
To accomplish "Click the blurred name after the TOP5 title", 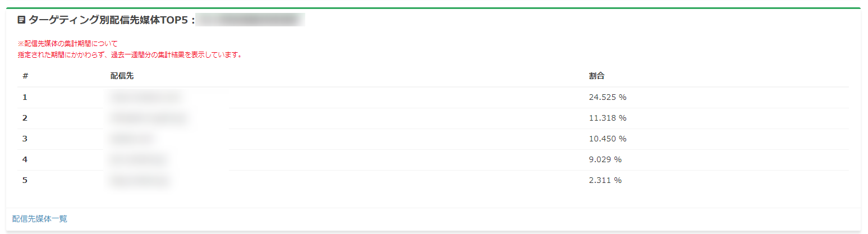I will click(x=251, y=20).
